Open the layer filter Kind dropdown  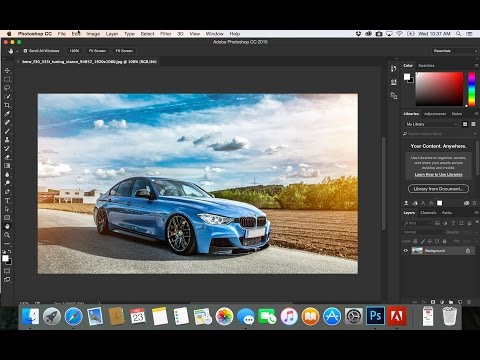(x=417, y=223)
